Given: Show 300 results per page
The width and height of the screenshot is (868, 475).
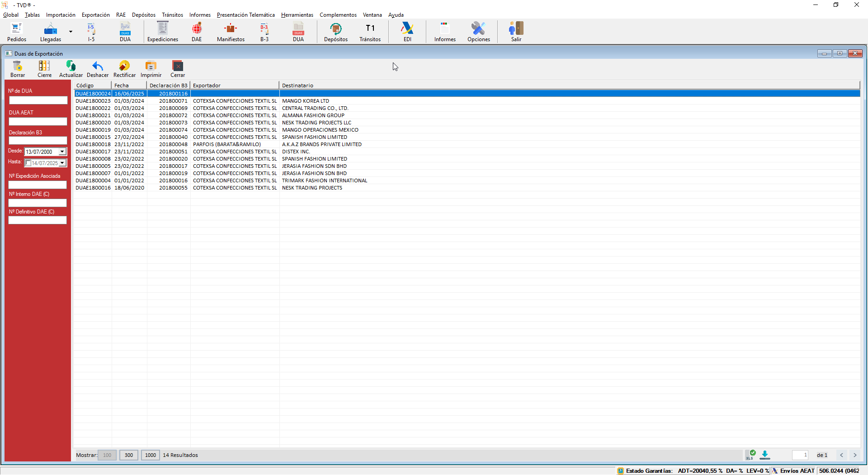Looking at the screenshot, I should (129, 455).
